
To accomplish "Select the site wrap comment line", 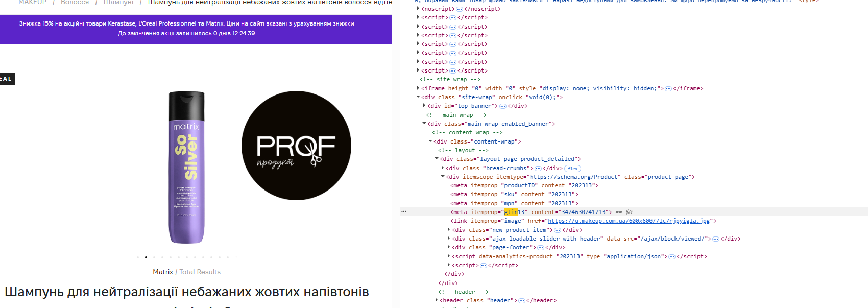I will pos(450,79).
